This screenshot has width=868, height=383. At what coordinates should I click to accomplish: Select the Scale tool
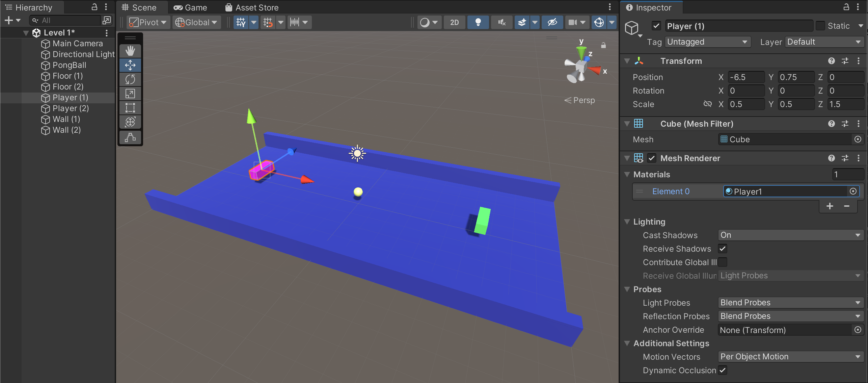click(x=130, y=94)
